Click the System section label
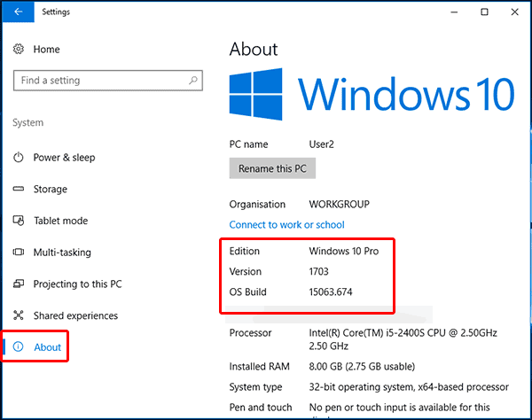Viewport: 532px width, 420px height. click(x=28, y=122)
